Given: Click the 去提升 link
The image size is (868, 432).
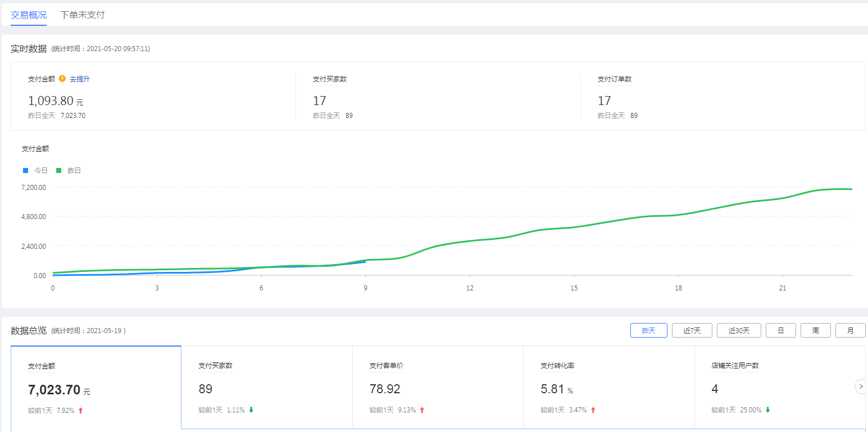Looking at the screenshot, I should [x=80, y=79].
